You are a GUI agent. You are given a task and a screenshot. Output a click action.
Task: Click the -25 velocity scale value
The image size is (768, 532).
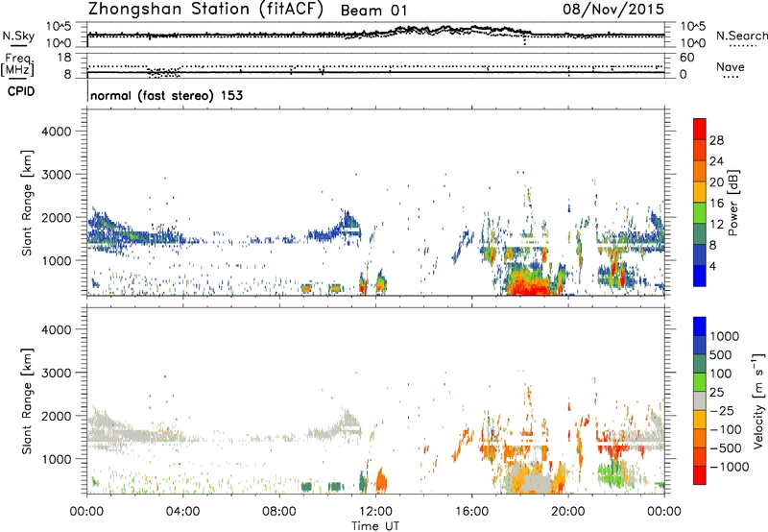coord(723,410)
